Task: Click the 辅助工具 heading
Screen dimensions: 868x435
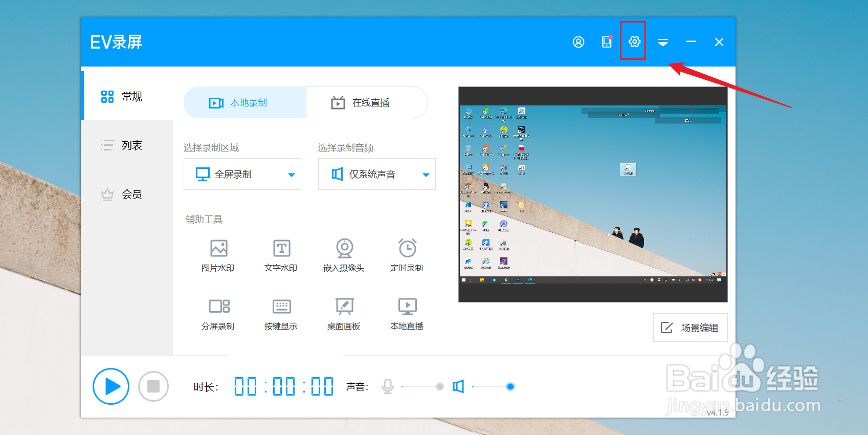Action: (204, 220)
